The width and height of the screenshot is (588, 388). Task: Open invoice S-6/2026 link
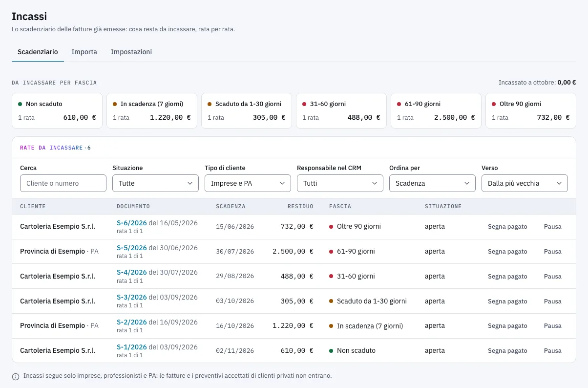(x=132, y=223)
